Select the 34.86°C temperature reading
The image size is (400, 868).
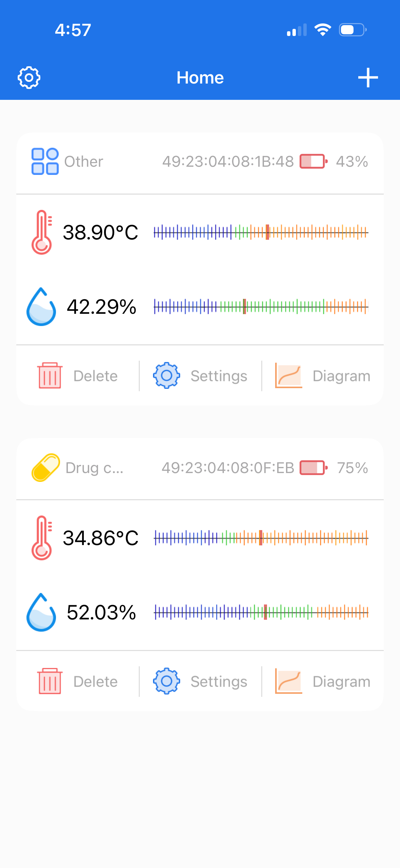pyautogui.click(x=101, y=538)
